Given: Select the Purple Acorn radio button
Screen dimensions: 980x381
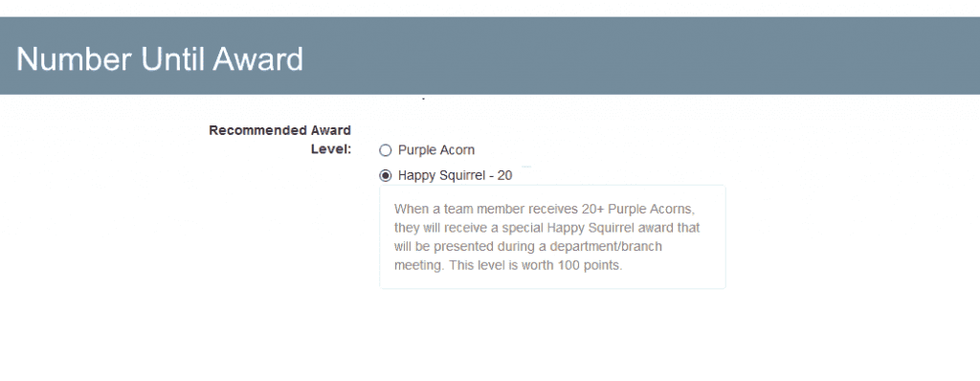Looking at the screenshot, I should (386, 150).
